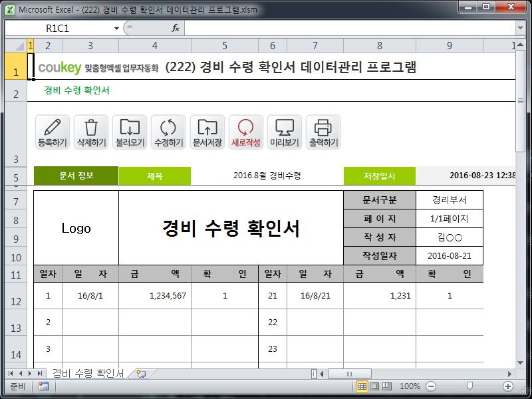
Task: Switch to Normal view in status bar
Action: (362, 386)
